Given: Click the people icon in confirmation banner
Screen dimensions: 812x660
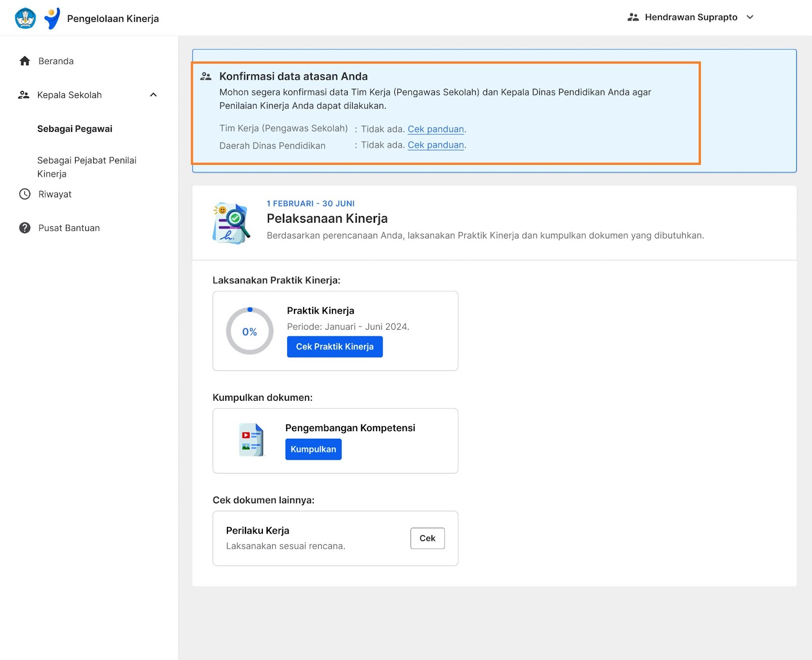Looking at the screenshot, I should (206, 77).
